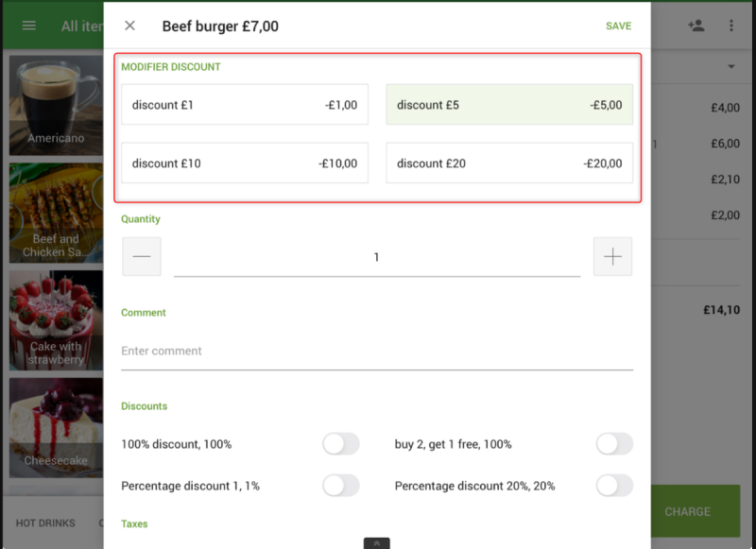Choose the discount £10 modifier
Image resolution: width=756 pixels, height=549 pixels.
245,163
